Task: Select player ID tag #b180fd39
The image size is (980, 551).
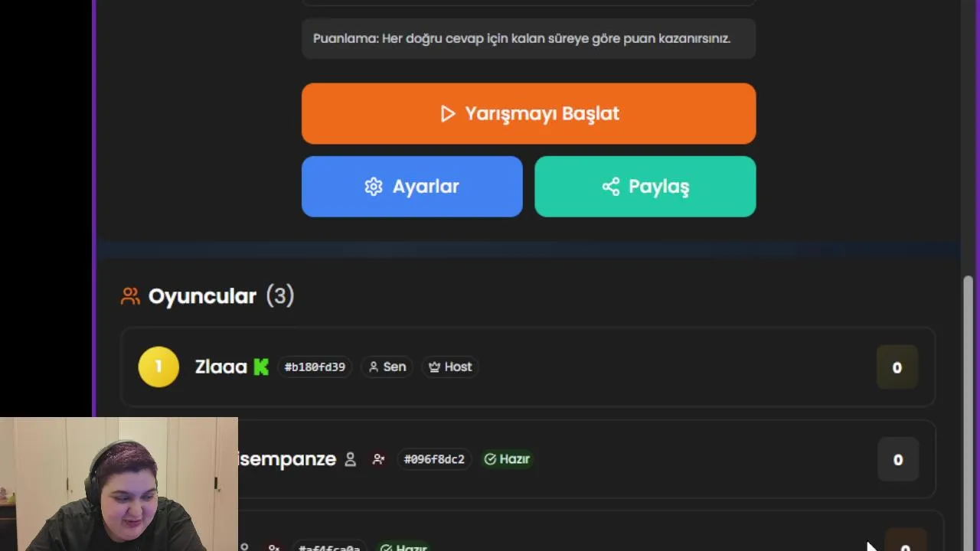Action: coord(315,367)
